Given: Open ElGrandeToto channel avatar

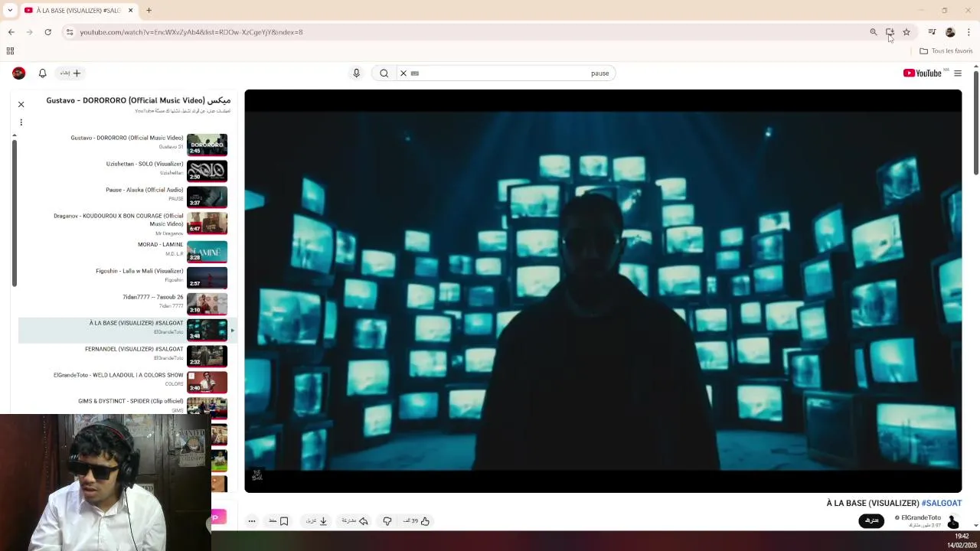Looking at the screenshot, I should [x=953, y=521].
